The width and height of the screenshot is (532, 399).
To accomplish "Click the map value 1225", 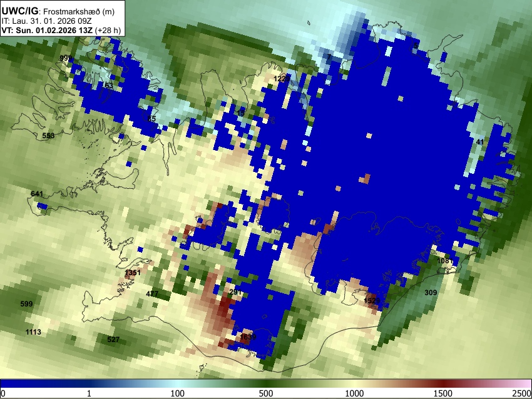I will pos(282,79).
